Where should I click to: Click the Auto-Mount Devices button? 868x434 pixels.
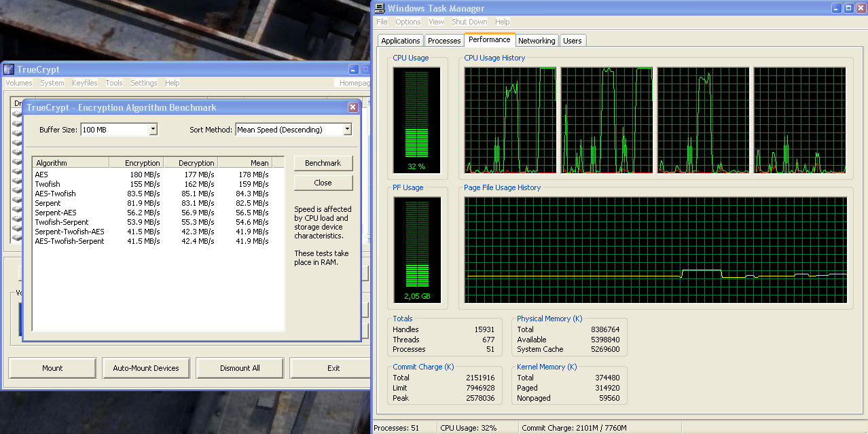click(x=146, y=368)
